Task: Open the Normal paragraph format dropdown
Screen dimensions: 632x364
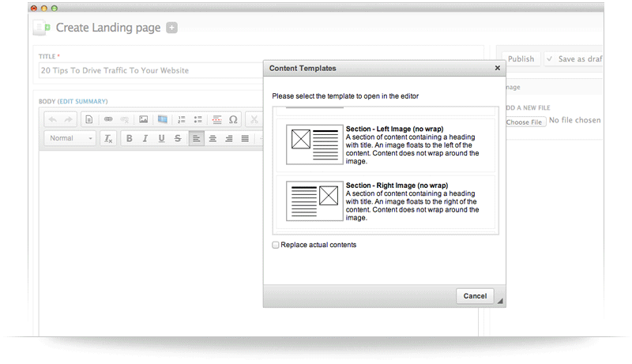Action: (x=70, y=138)
